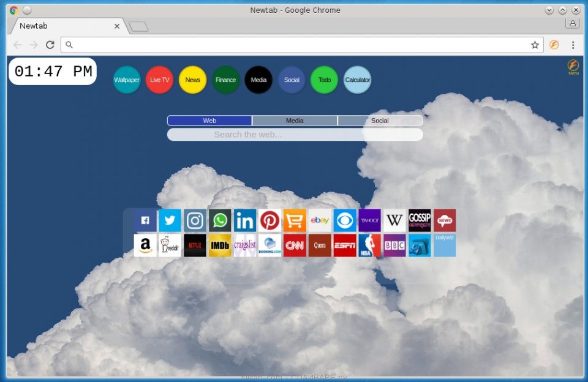Viewport: 588px width, 382px height.
Task: Open the Calculator circle button
Action: [357, 80]
